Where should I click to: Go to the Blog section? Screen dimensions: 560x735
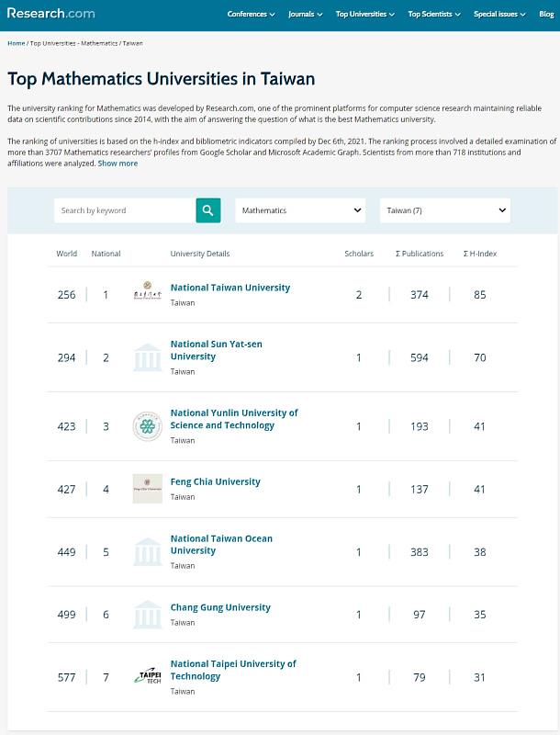[545, 15]
